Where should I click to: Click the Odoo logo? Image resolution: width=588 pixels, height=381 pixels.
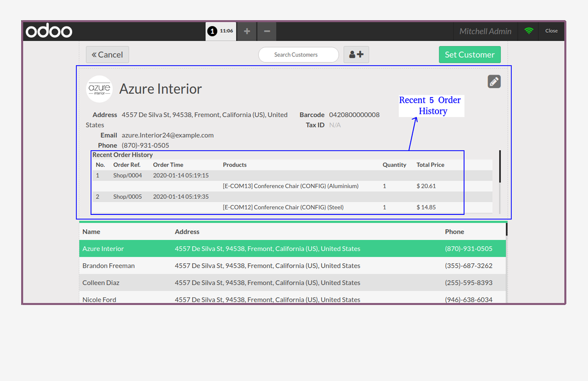point(49,31)
